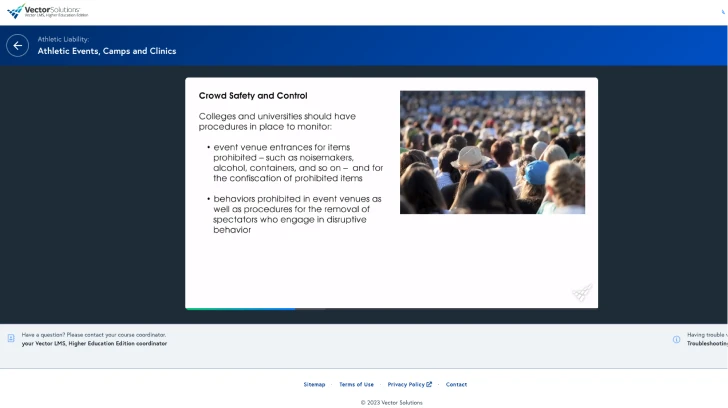Click the Vector Solutions logo
The width and height of the screenshot is (728, 408).
point(47,11)
